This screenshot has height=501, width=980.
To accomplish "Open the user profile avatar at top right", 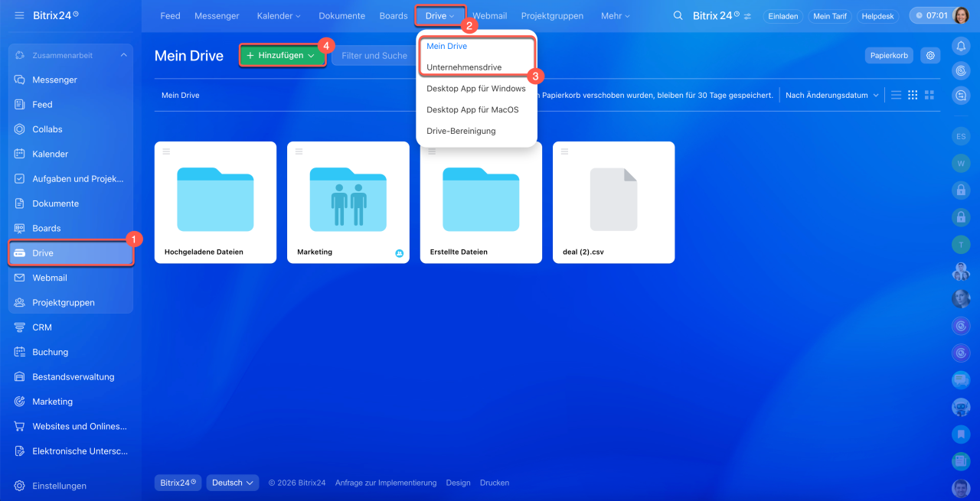I will (960, 15).
